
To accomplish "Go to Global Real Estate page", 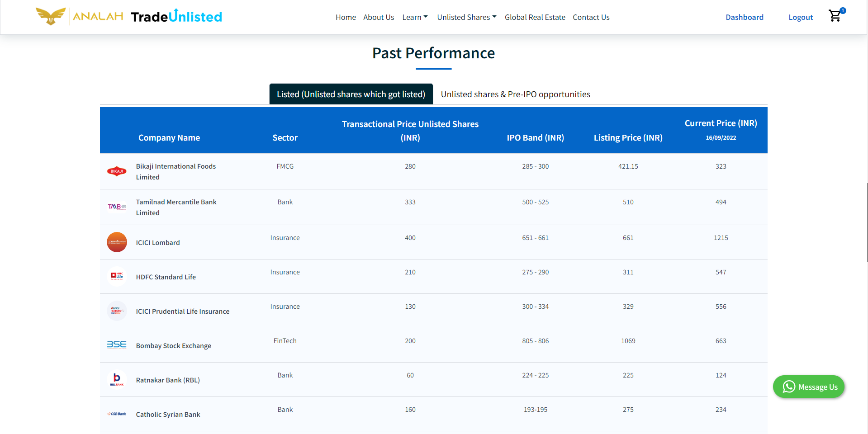I will [x=535, y=17].
